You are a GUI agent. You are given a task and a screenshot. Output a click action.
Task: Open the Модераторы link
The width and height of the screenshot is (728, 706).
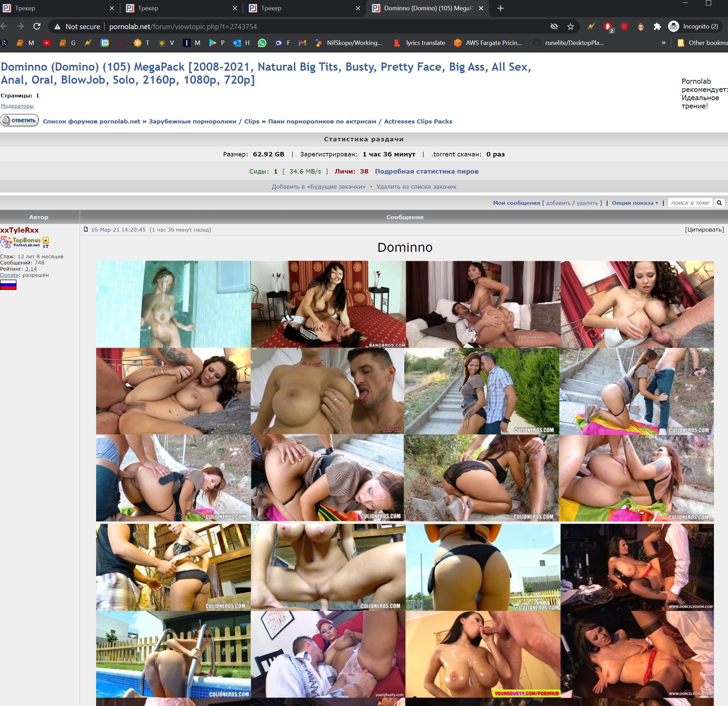coord(17,106)
